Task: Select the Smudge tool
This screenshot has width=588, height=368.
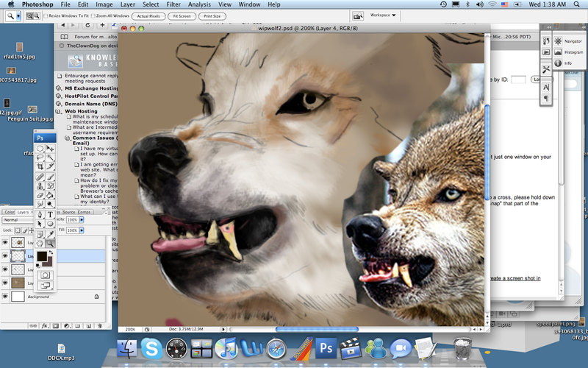Action: coord(40,205)
